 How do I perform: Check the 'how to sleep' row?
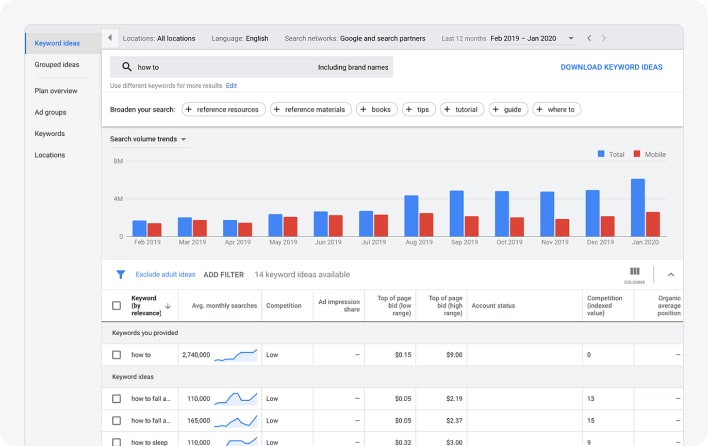[116, 442]
